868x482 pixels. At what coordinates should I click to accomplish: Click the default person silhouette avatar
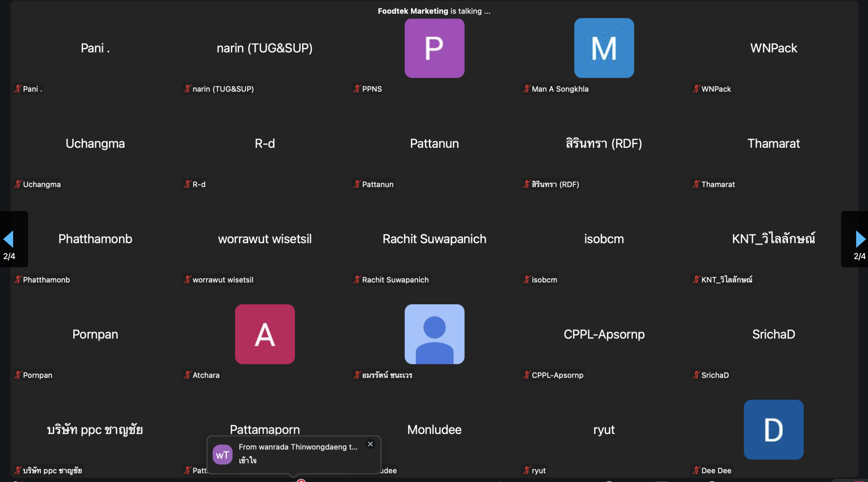coord(434,334)
